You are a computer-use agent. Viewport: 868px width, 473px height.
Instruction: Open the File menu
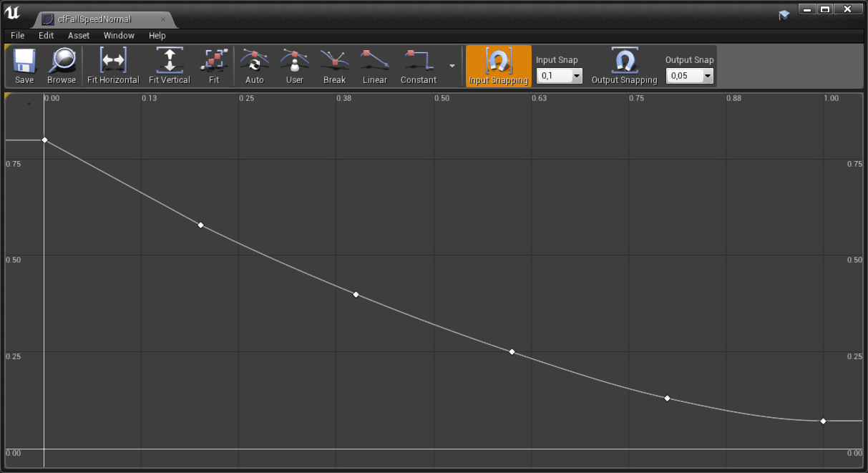[x=17, y=35]
